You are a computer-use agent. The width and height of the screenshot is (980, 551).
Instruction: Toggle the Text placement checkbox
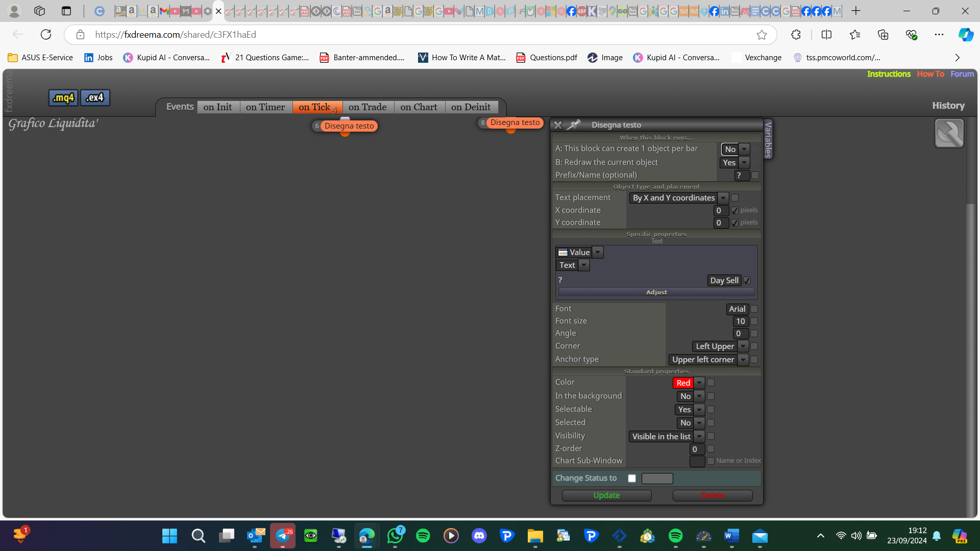click(735, 197)
